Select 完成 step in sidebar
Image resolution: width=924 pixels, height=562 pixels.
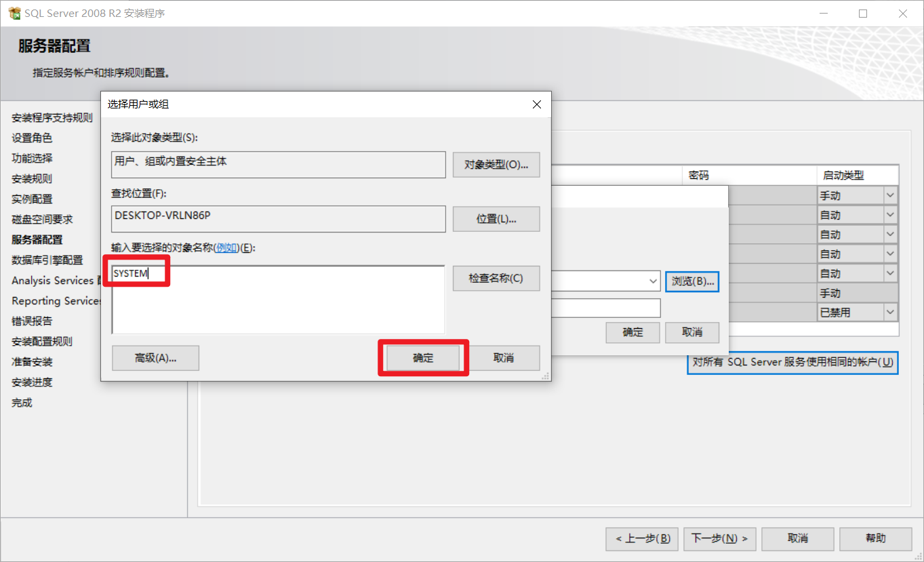click(x=22, y=402)
